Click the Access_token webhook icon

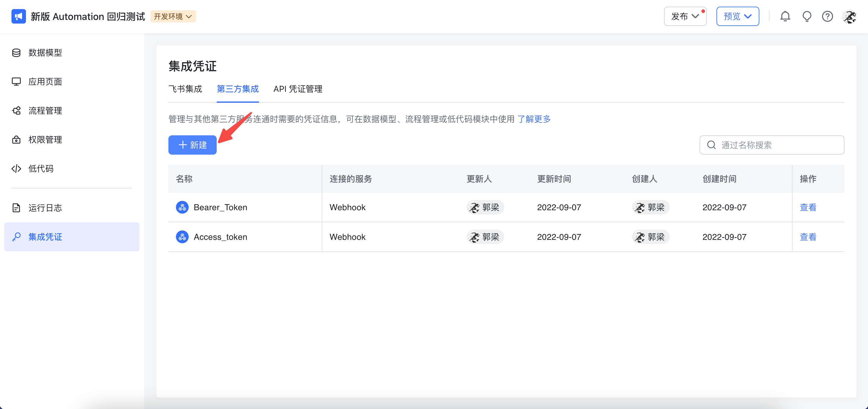182,237
